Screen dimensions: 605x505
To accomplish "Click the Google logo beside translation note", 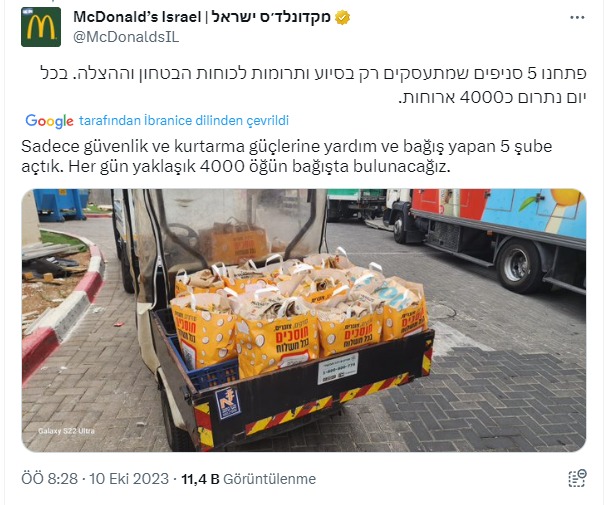I will (49, 121).
